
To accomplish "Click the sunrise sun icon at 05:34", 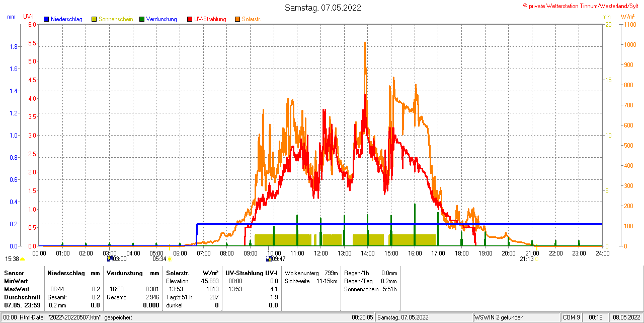I will coord(169,259).
